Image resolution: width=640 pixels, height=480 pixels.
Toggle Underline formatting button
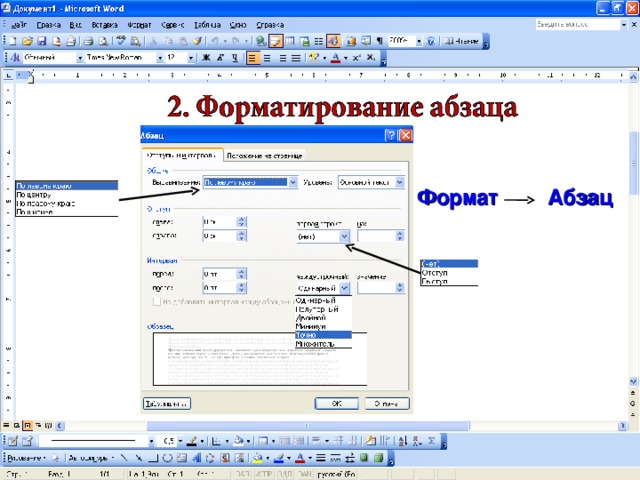235,58
